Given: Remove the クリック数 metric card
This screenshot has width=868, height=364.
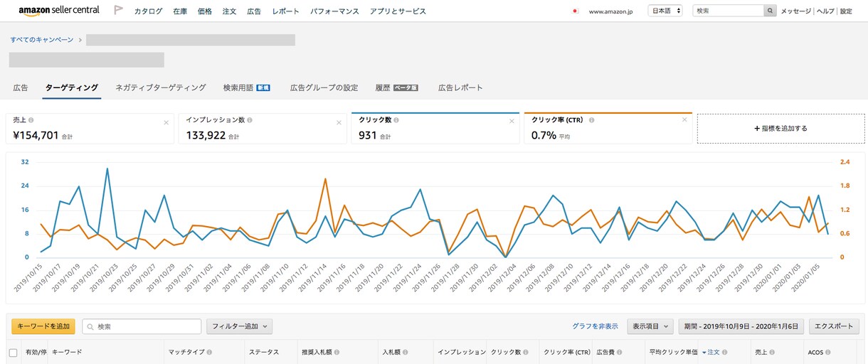Looking at the screenshot, I should click(x=512, y=121).
